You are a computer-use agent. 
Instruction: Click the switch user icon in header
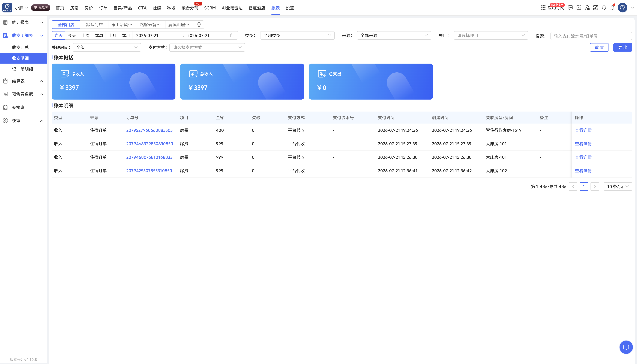click(587, 8)
